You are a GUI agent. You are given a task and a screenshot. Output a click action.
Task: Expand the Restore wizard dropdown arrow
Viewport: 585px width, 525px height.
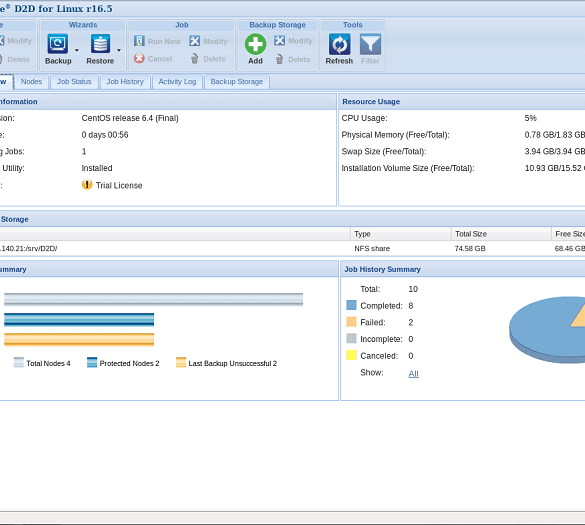point(119,50)
